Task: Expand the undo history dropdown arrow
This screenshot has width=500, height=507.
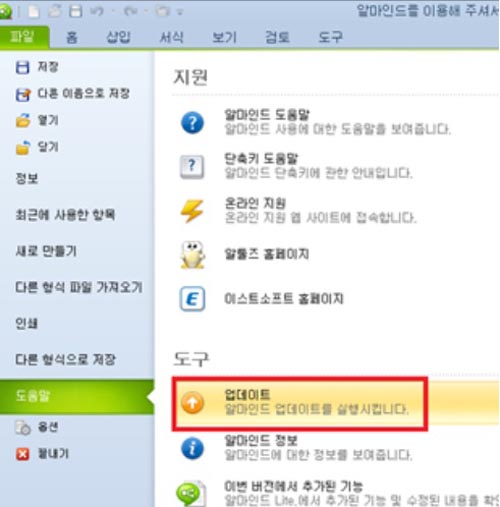Action: (x=112, y=12)
